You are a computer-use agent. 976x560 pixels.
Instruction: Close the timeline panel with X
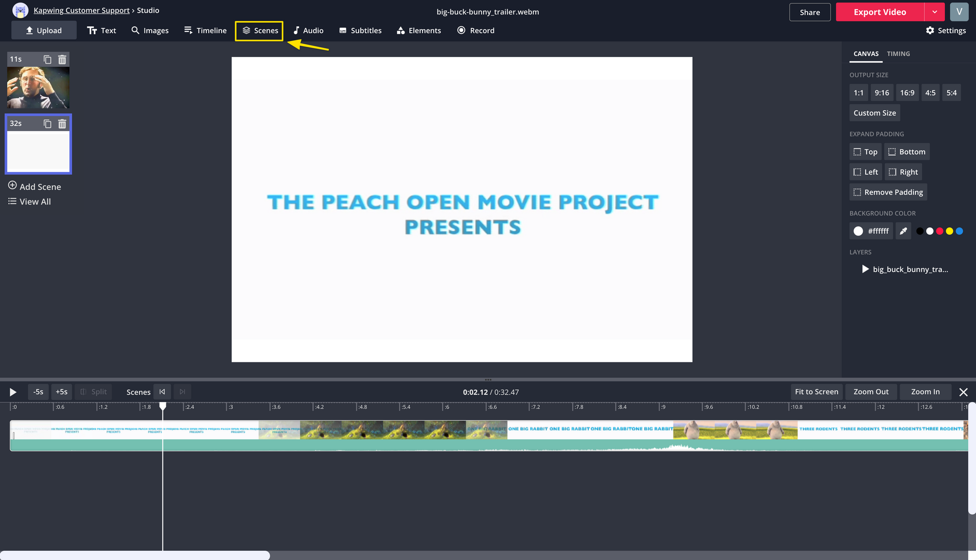click(963, 392)
